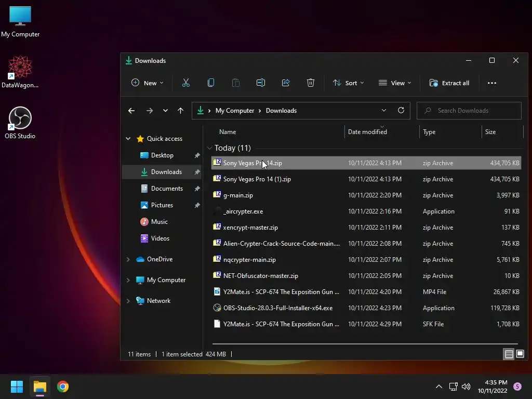This screenshot has height=399, width=532.
Task: Expand My Computer in navigation pane
Action: [x=128, y=280]
